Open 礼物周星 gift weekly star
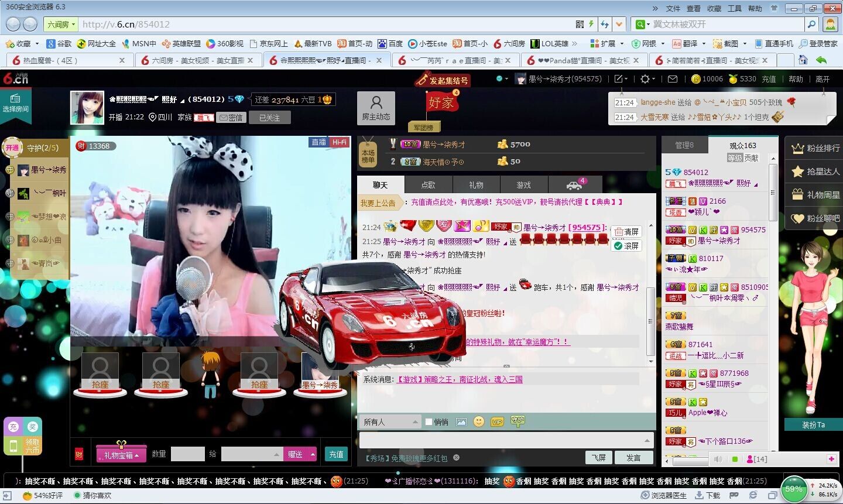Viewport: 843px width, 504px height. [816, 195]
